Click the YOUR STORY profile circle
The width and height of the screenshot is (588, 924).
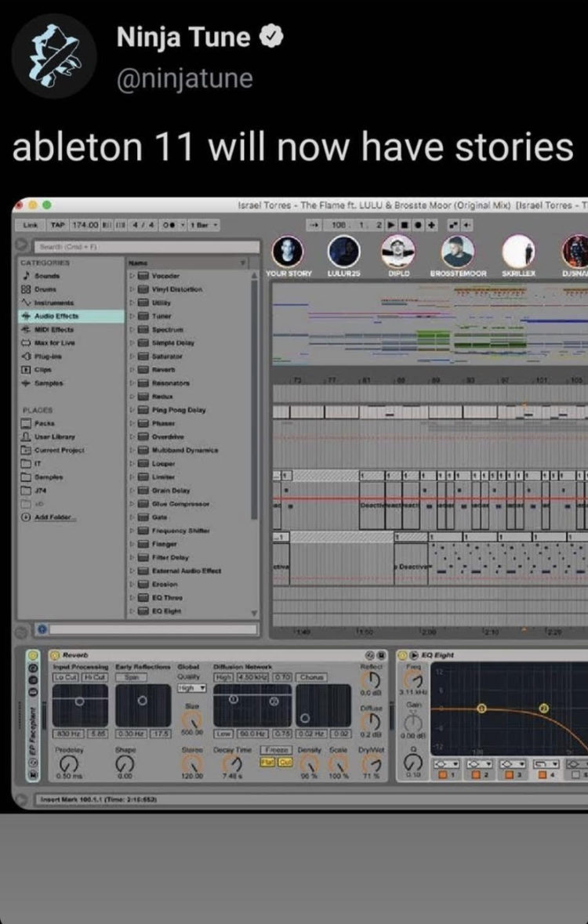tap(288, 252)
